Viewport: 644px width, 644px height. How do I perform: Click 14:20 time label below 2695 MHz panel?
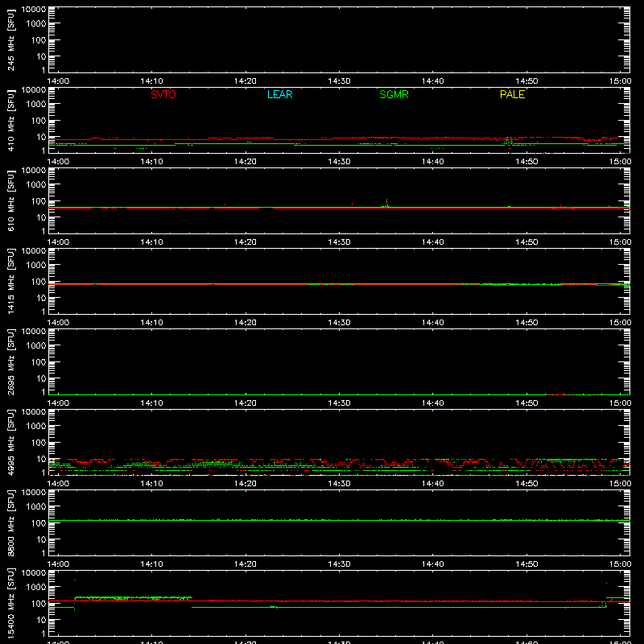tap(246, 403)
